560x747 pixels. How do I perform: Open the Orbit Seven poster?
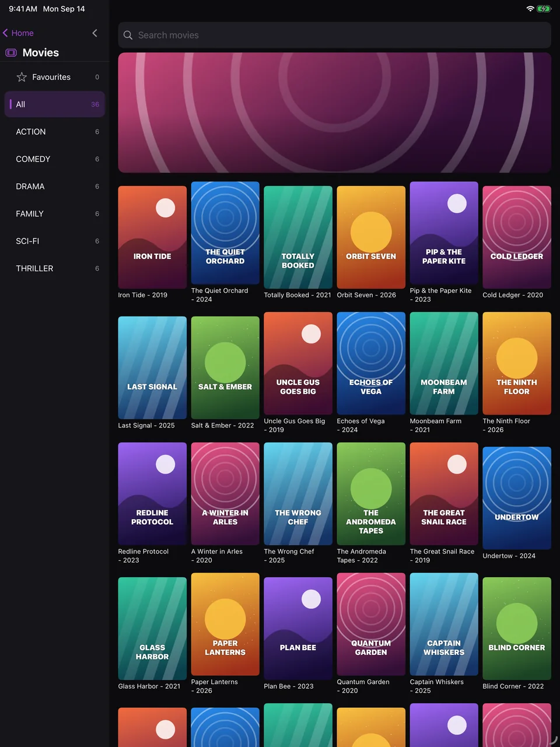point(371,237)
